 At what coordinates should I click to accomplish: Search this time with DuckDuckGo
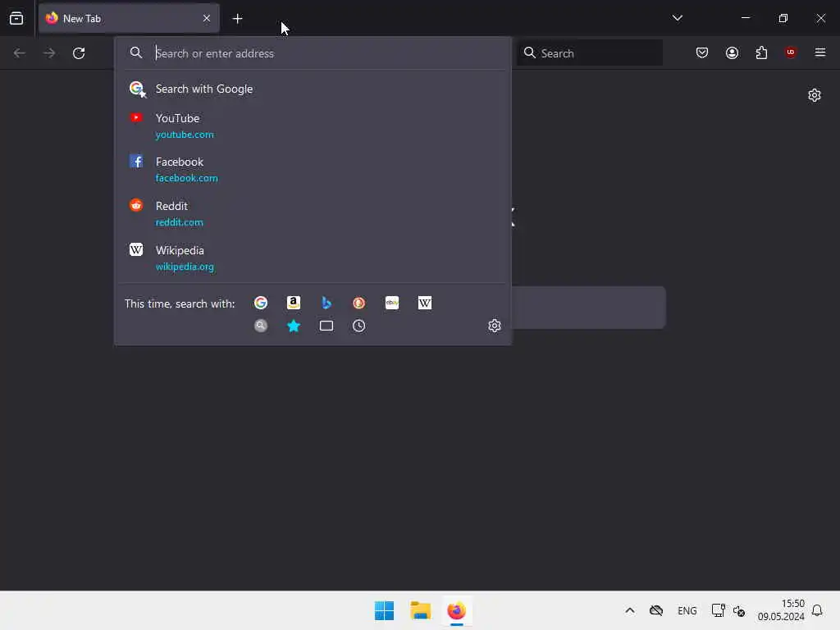coord(359,304)
